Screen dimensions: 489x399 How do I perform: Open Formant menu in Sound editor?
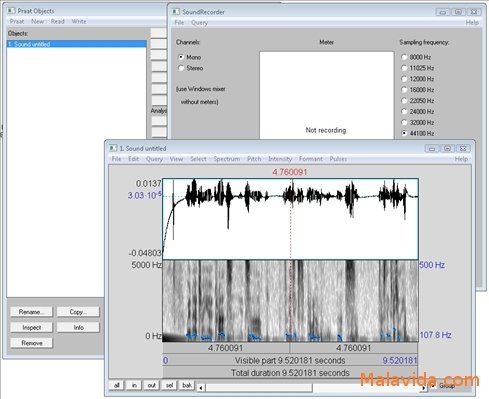pos(311,159)
